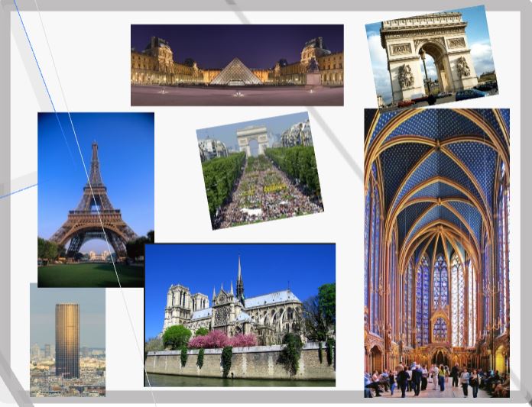Click the distant arch in the crowd photo
This screenshot has width=532, height=407.
(252, 140)
